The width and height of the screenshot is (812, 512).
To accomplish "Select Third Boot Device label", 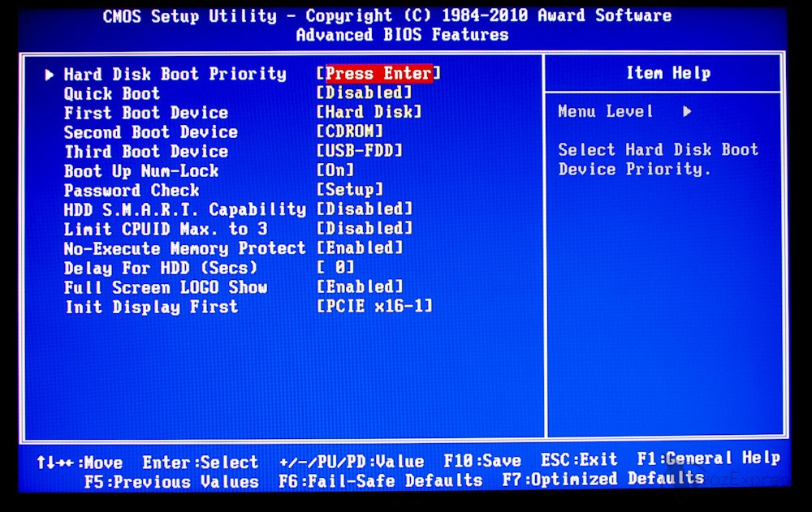I will [146, 152].
